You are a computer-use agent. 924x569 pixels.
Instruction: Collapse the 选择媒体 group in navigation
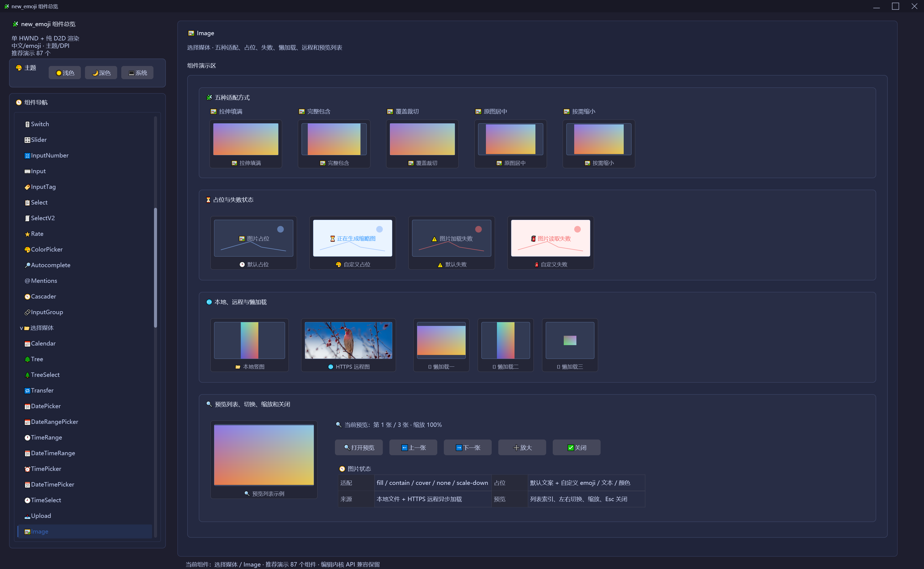(x=21, y=328)
